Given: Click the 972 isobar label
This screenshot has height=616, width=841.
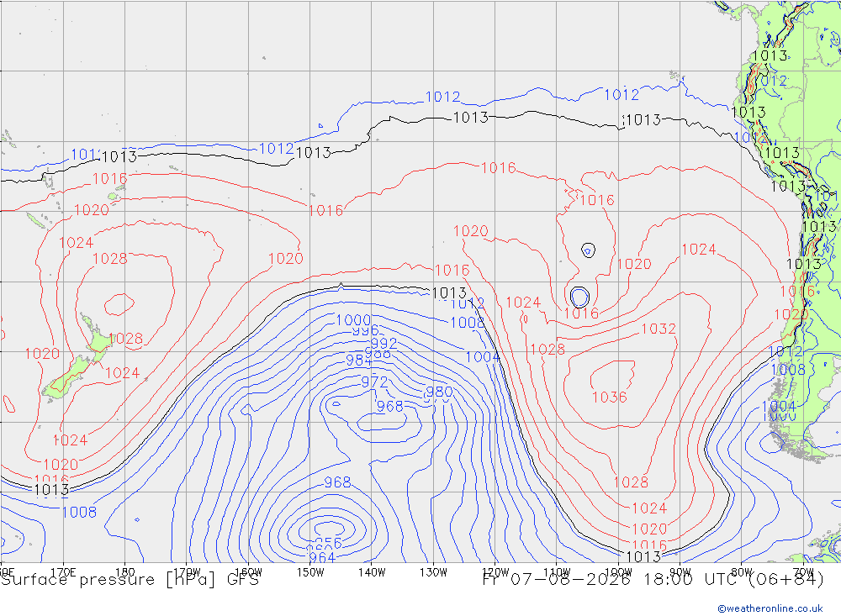Looking at the screenshot, I should [374, 382].
